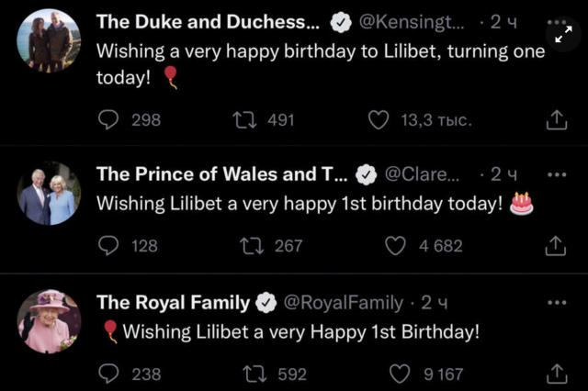Retweet the Duke and Duchess birthday tweet
Image resolution: width=588 pixels, height=391 pixels.
point(245,119)
